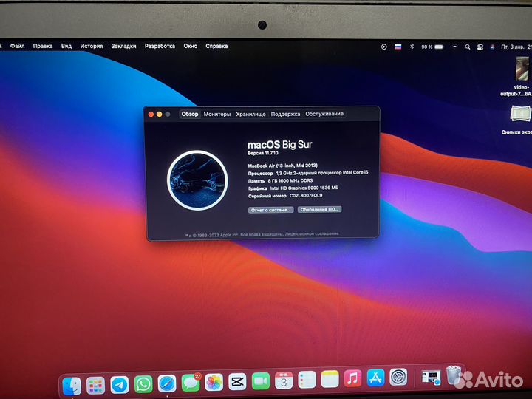Click the Обновление ПО button
Viewport: 532px width, 399px height.
point(319,209)
